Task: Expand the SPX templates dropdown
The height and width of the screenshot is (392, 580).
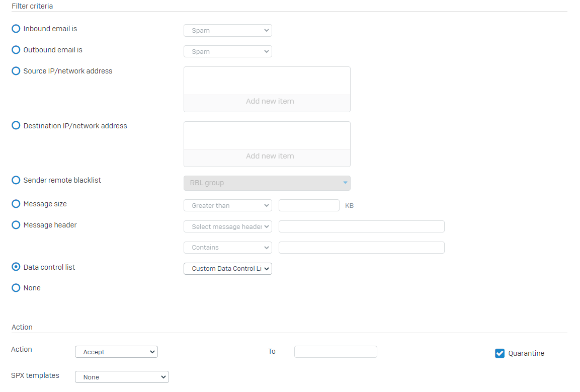Action: [122, 377]
